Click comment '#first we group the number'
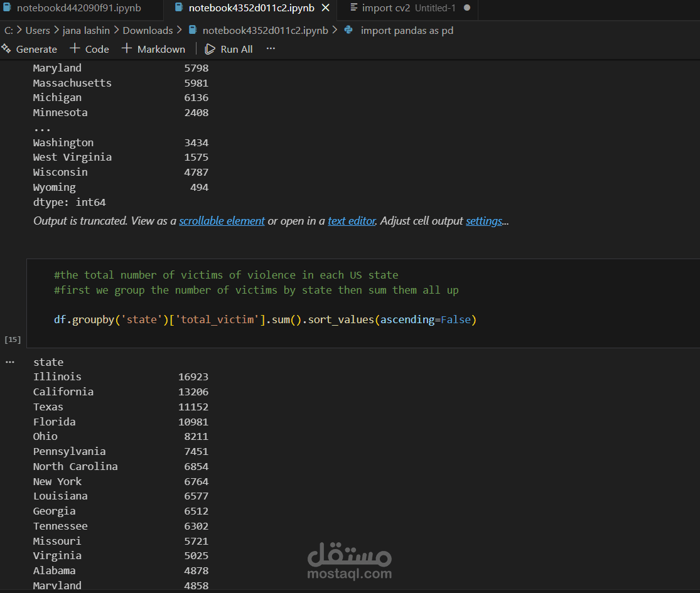 coord(256,290)
